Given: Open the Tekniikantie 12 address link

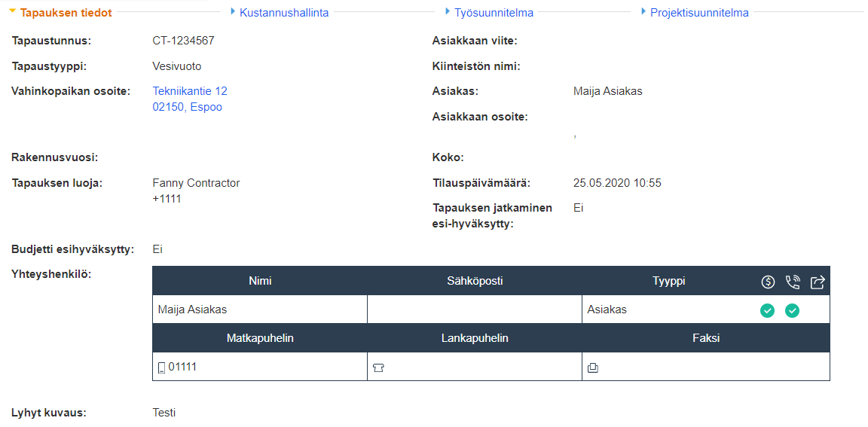Looking at the screenshot, I should click(x=190, y=91).
